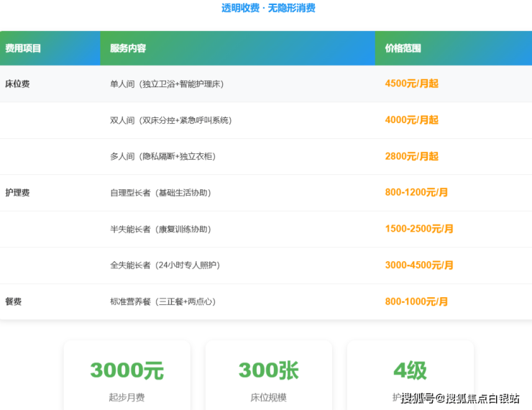Click the 价格范围 column header
The width and height of the screenshot is (532, 410).
point(403,49)
